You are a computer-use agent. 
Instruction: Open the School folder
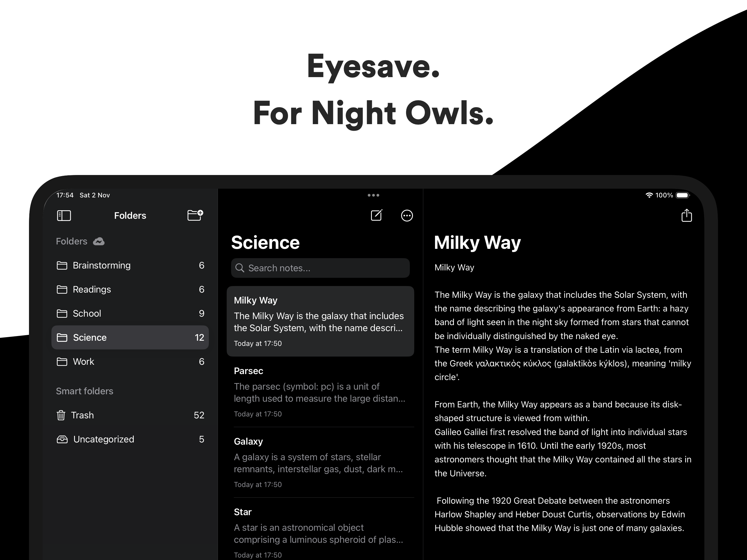[x=130, y=313]
